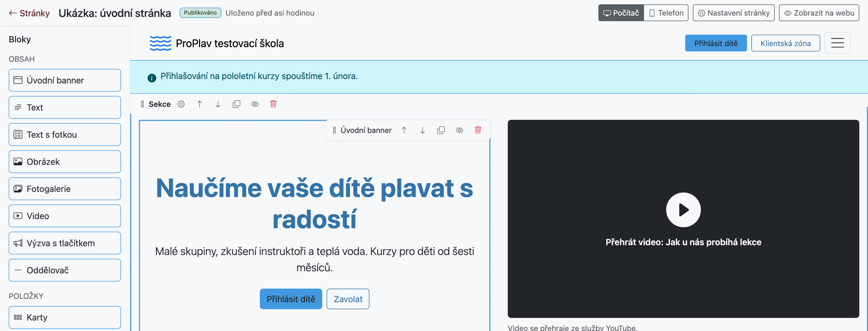Open Nastavení stránky
This screenshot has width=868, height=331.
(x=734, y=13)
